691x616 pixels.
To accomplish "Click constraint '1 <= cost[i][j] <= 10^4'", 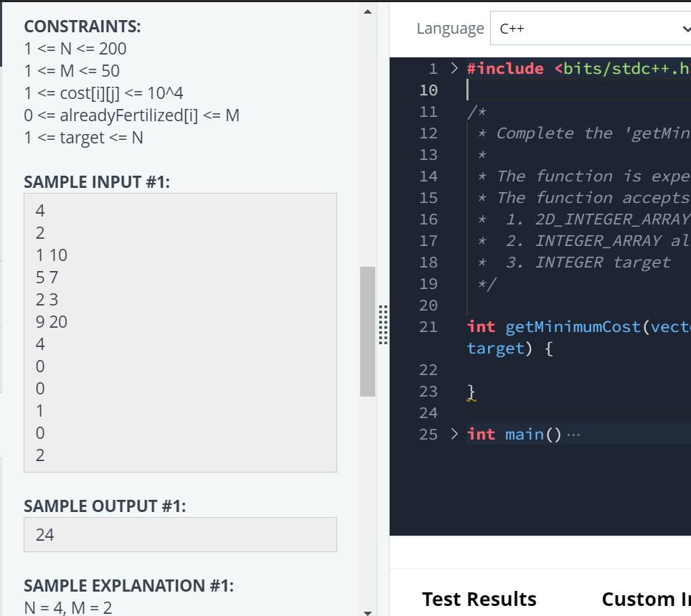I will pyautogui.click(x=103, y=93).
